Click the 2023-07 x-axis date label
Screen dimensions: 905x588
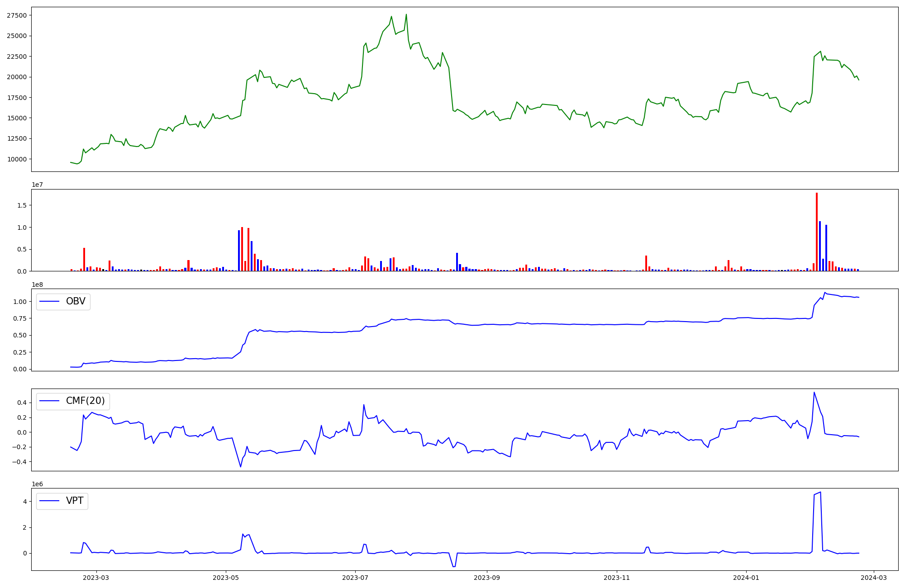click(x=355, y=578)
